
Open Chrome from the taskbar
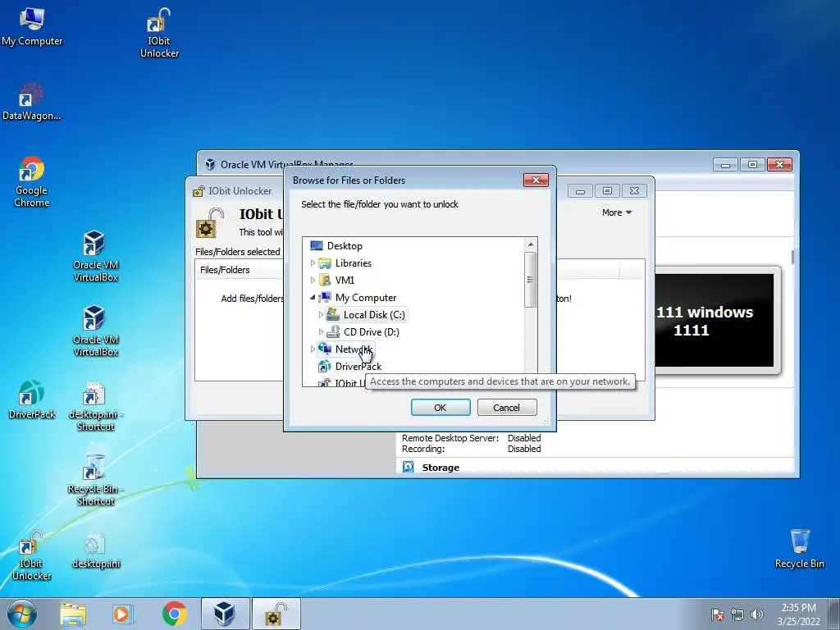tap(174, 614)
